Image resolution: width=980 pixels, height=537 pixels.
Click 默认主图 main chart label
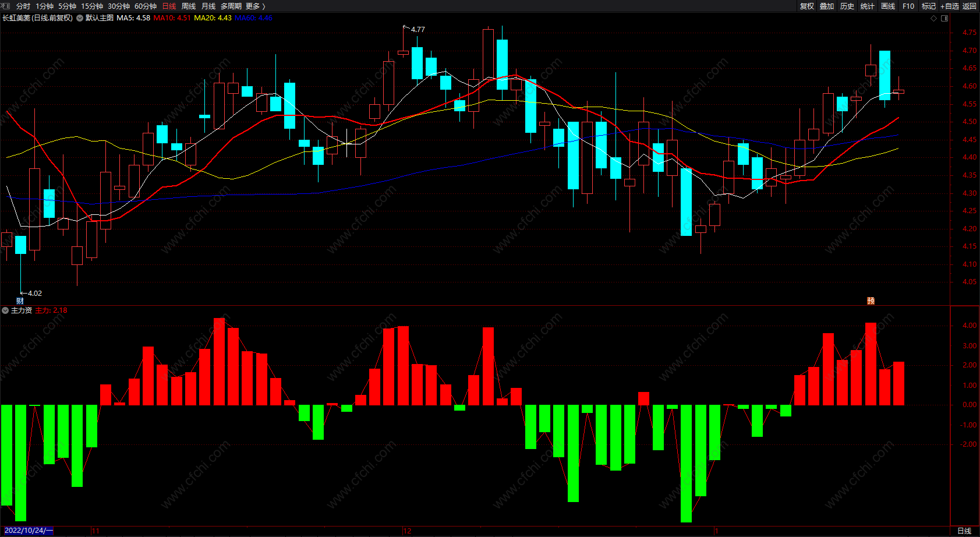(x=100, y=18)
